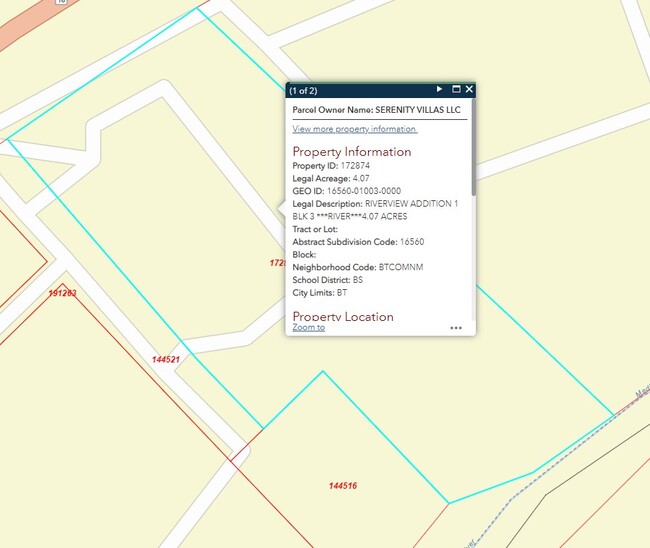Screen dimensions: 650x548
Task: Close the parcel info popup
Action: click(x=469, y=90)
